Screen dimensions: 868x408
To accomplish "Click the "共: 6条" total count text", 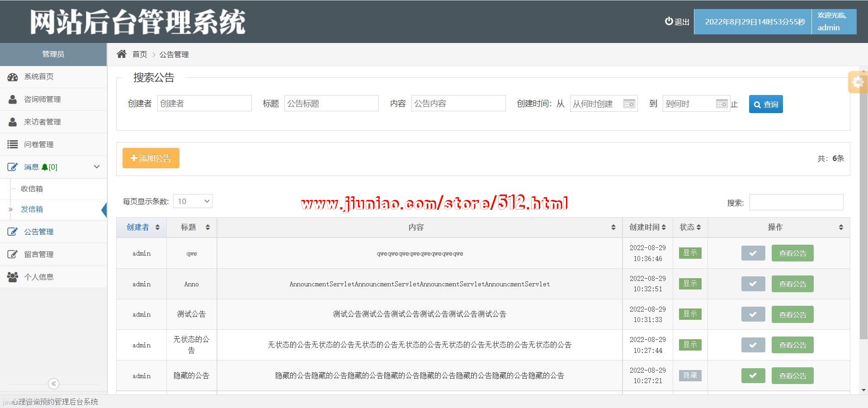I will click(x=830, y=159).
